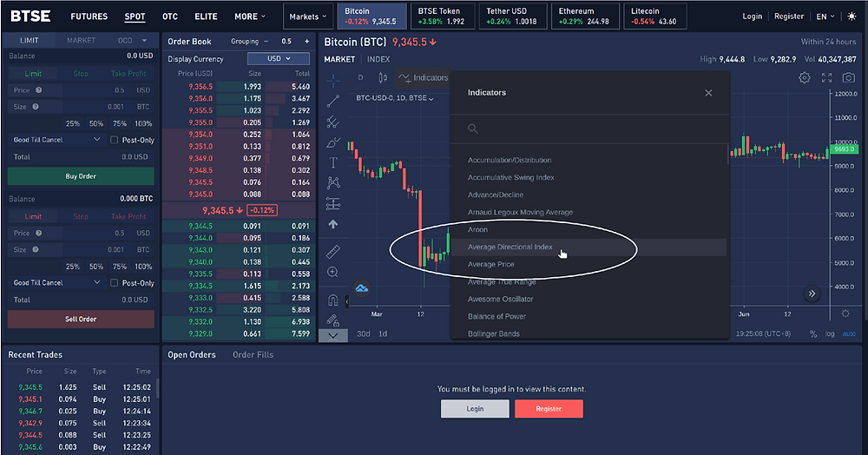Select the zoom in tool
Screen dimensions: 868x455
click(x=333, y=272)
